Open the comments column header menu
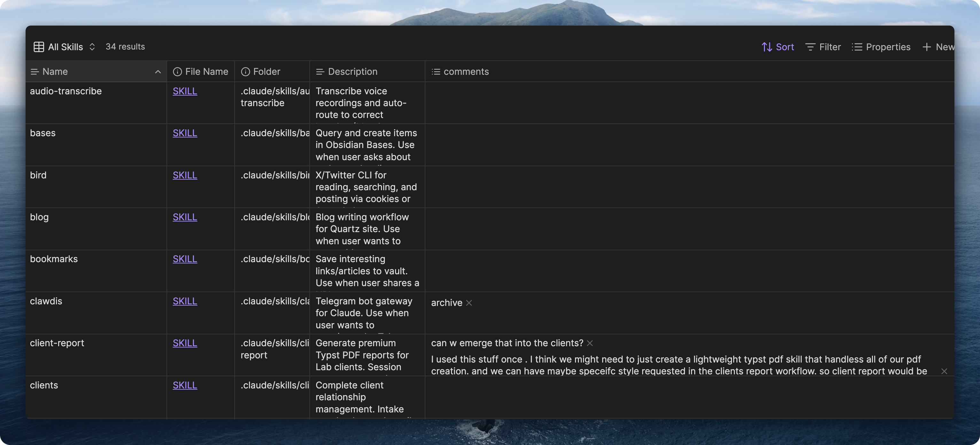 pyautogui.click(x=466, y=72)
